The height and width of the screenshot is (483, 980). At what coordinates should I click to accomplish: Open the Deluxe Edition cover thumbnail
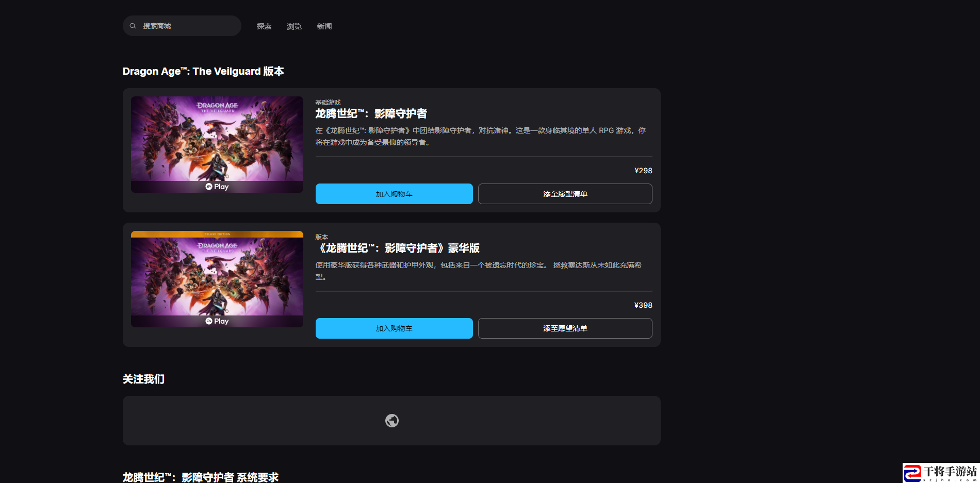(217, 279)
